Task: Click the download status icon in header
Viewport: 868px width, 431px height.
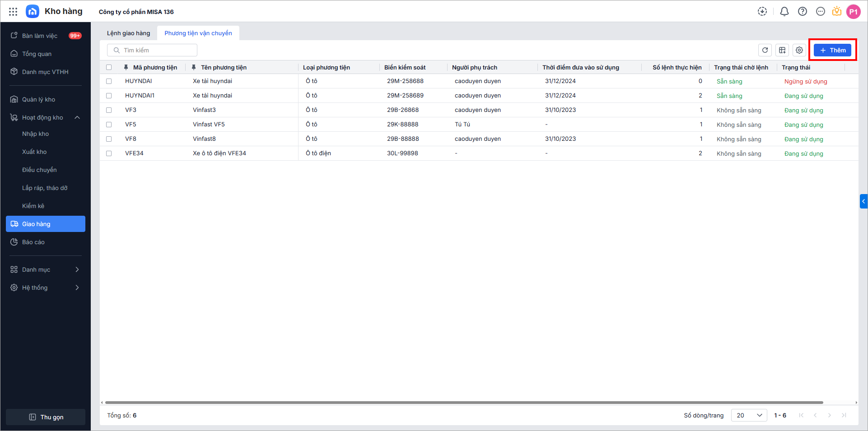Action: pyautogui.click(x=762, y=12)
